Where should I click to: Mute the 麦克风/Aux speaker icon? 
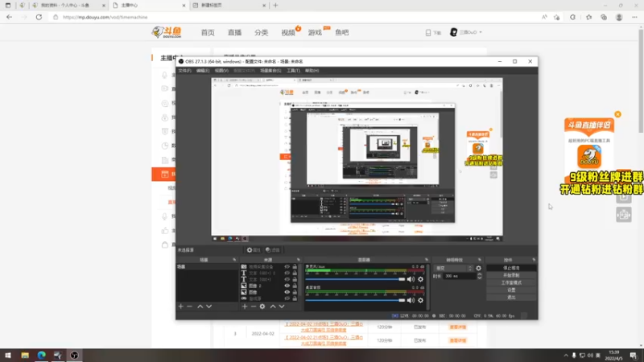[411, 279]
